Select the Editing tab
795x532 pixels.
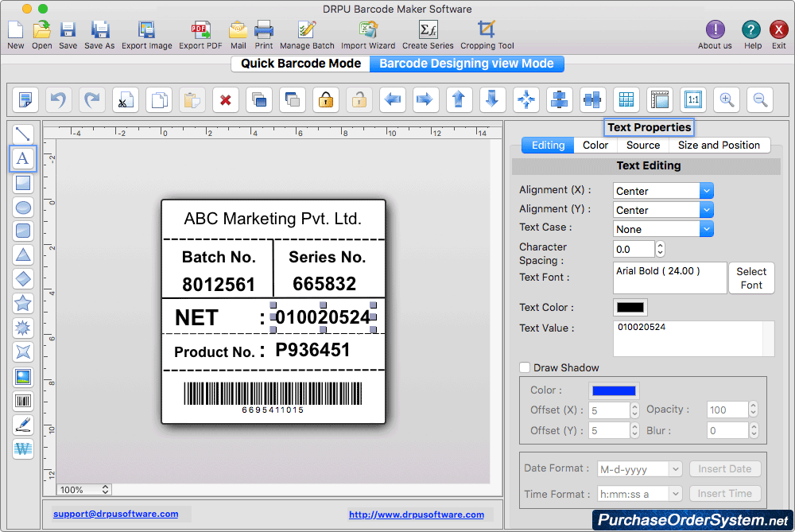[x=548, y=145]
